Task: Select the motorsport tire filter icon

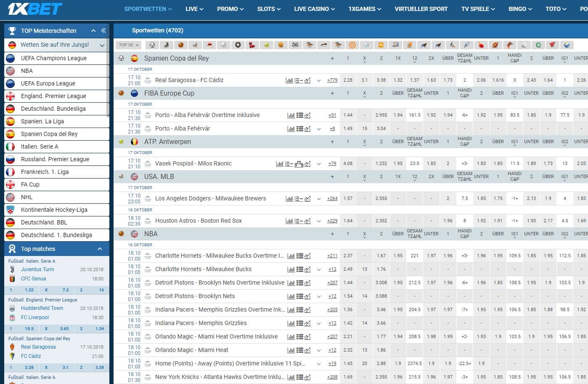Action: point(238,45)
